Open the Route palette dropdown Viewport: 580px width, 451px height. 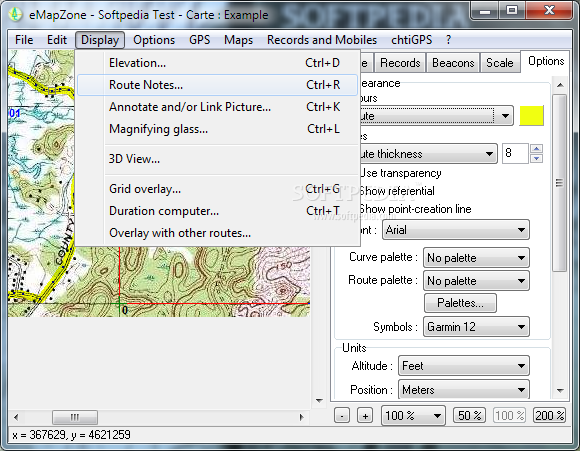tap(476, 281)
